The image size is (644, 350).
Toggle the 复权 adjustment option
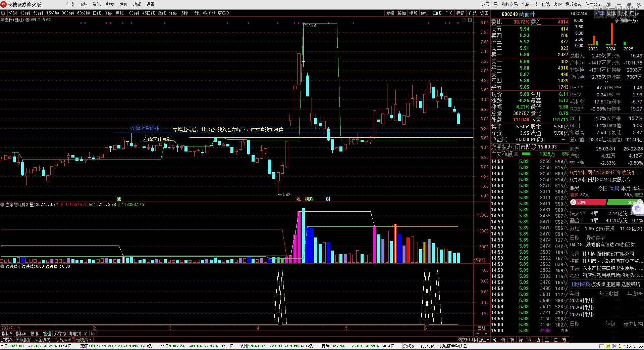coord(390,13)
